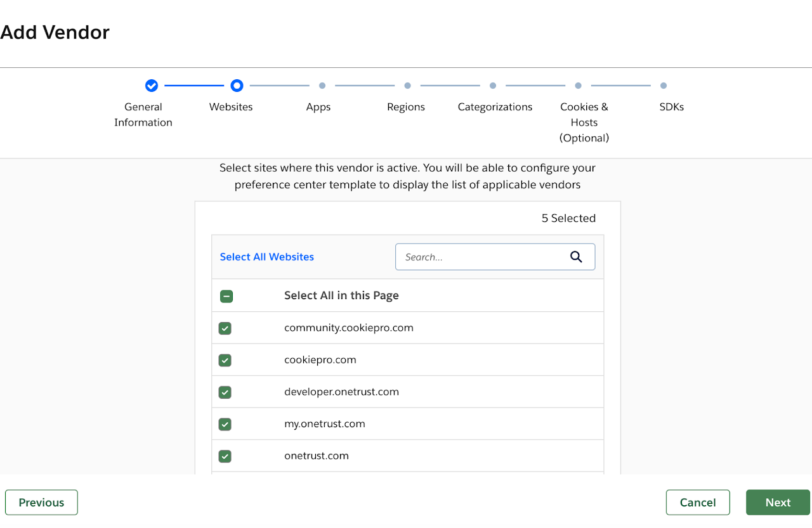The width and height of the screenshot is (812, 528).
Task: Uncheck the my.onetrust.com checkbox
Action: tap(225, 424)
